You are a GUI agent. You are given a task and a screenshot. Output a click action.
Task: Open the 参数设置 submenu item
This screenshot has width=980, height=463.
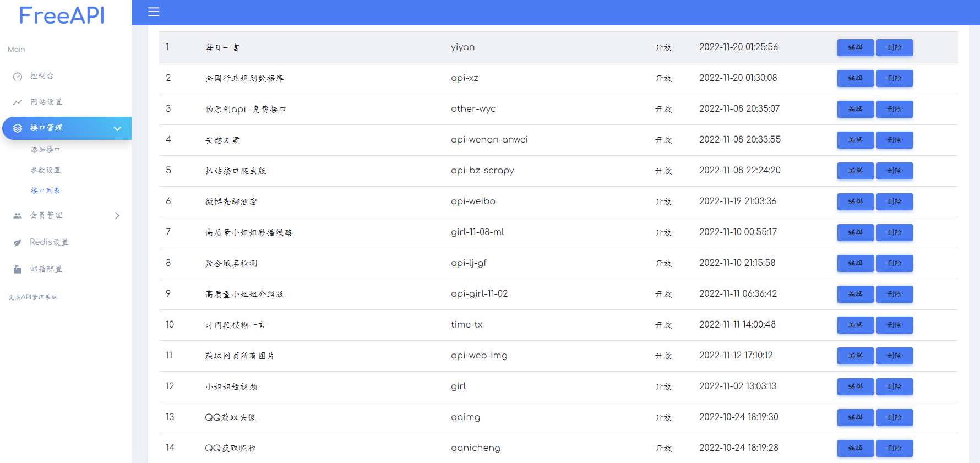pyautogui.click(x=45, y=170)
